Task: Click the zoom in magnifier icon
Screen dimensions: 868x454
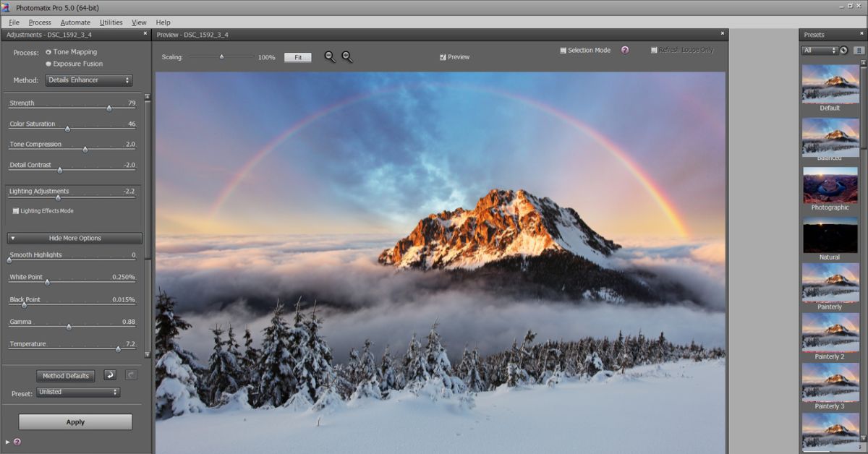Action: [x=347, y=57]
